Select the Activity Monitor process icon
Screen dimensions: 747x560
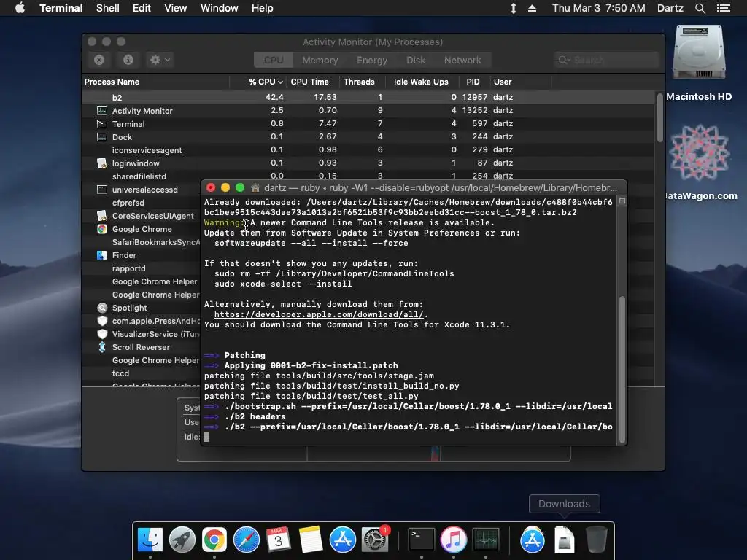pyautogui.click(x=102, y=111)
